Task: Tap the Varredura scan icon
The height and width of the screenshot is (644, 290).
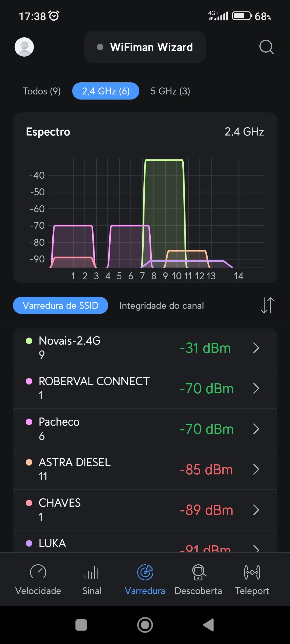Action: (145, 573)
